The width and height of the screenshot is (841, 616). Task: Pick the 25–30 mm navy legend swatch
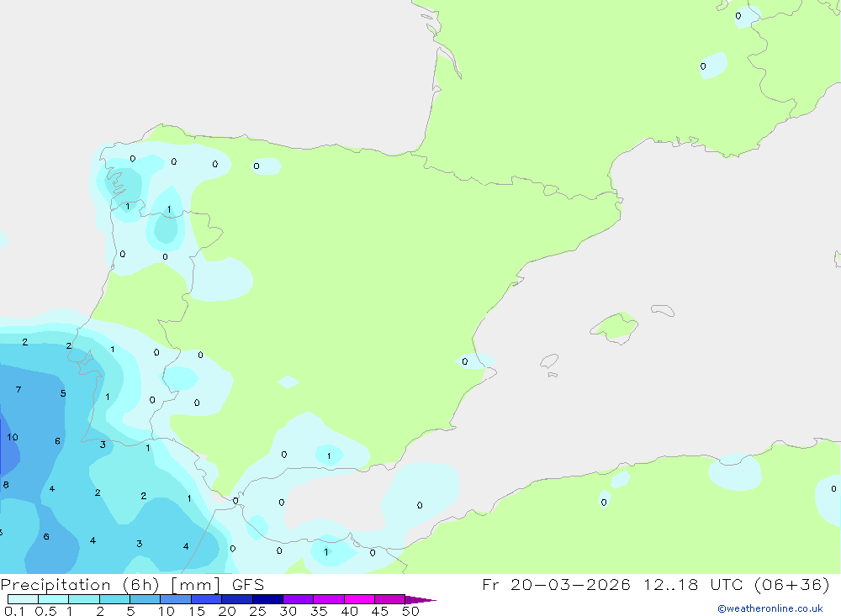(x=267, y=599)
